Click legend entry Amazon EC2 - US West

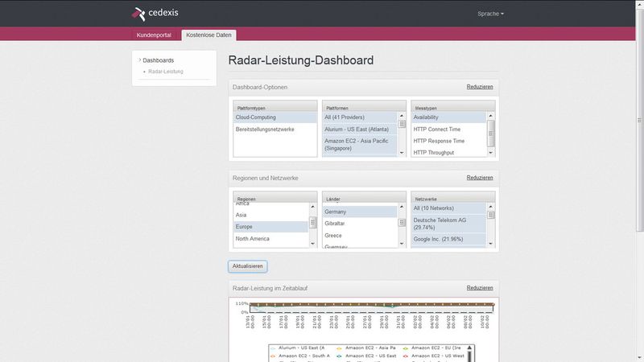coord(434,356)
